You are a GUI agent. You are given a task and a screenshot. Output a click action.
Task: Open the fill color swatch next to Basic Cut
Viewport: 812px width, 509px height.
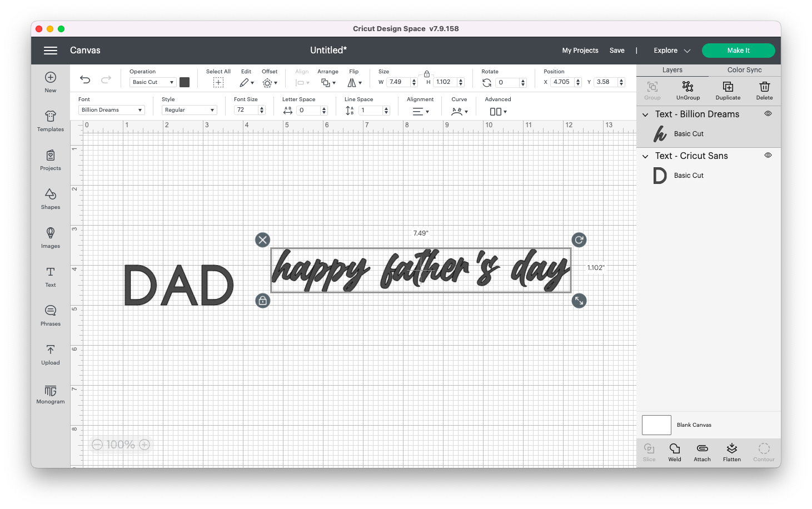(x=185, y=82)
